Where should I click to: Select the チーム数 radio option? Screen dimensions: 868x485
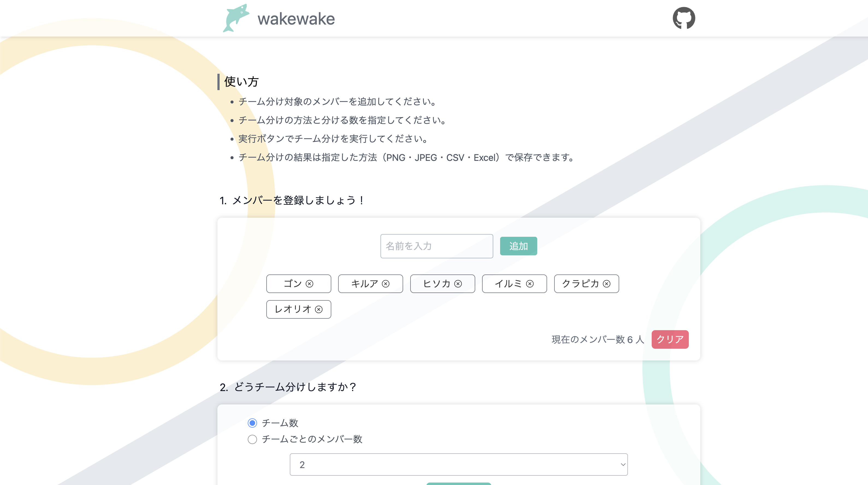[x=252, y=423]
